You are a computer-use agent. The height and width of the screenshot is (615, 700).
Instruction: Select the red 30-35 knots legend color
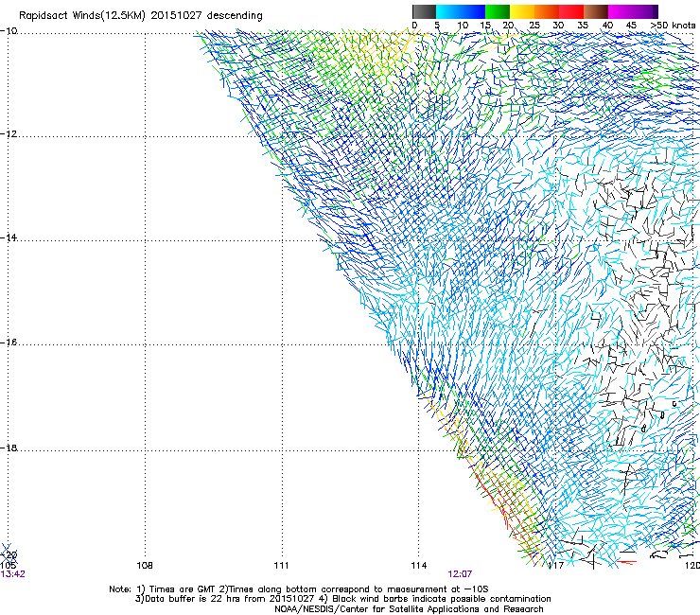click(x=571, y=11)
